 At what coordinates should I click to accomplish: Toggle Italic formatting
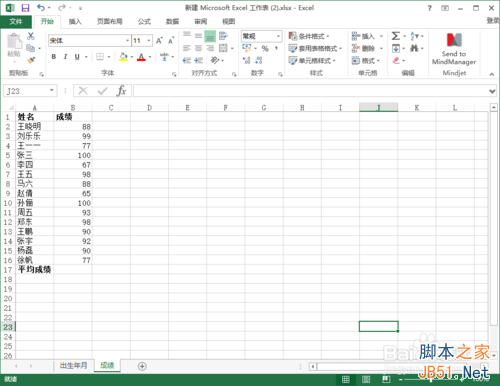[x=65, y=57]
